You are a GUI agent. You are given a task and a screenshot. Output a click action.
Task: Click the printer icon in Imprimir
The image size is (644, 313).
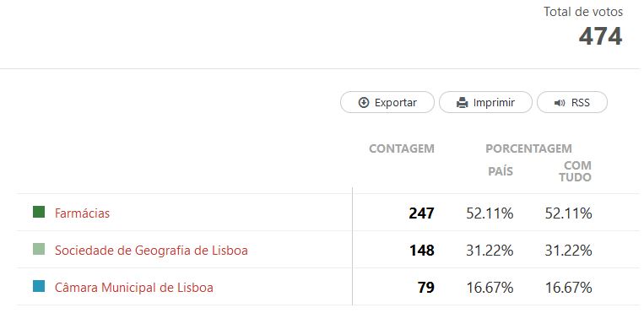point(462,102)
